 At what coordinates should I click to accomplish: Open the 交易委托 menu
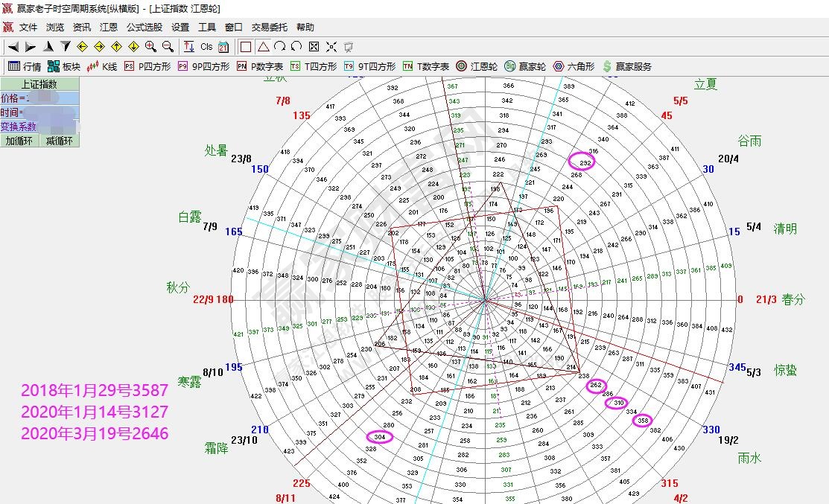269,27
